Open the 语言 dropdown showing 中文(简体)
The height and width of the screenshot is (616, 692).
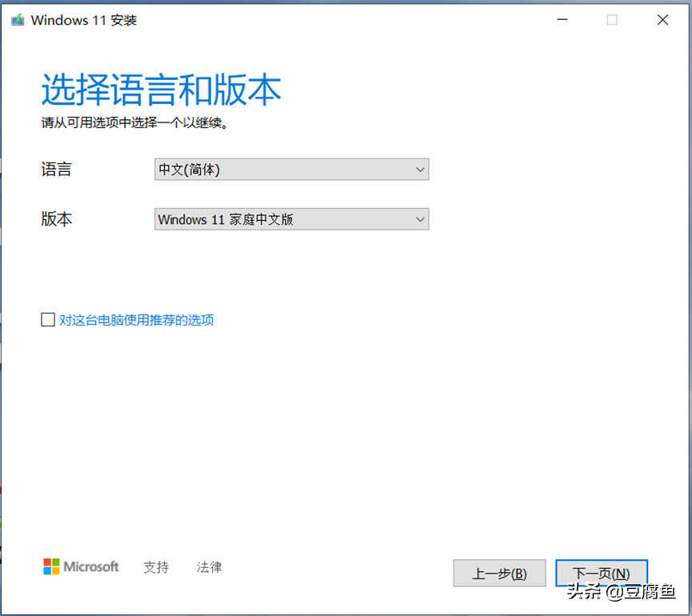(292, 170)
